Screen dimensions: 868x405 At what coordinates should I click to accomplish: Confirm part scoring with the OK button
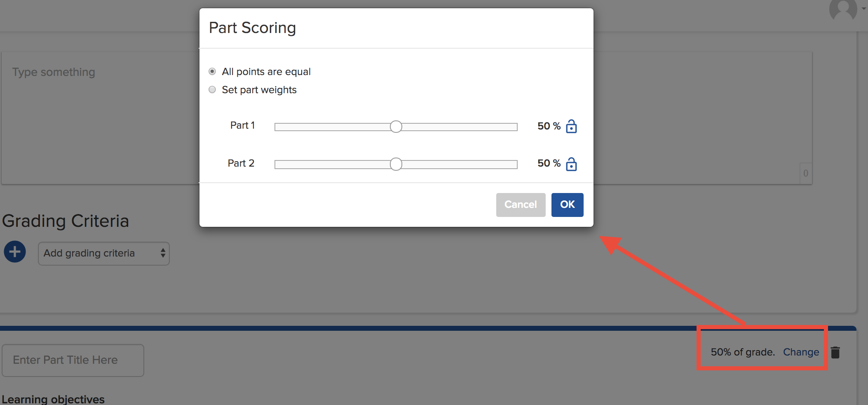pos(567,205)
